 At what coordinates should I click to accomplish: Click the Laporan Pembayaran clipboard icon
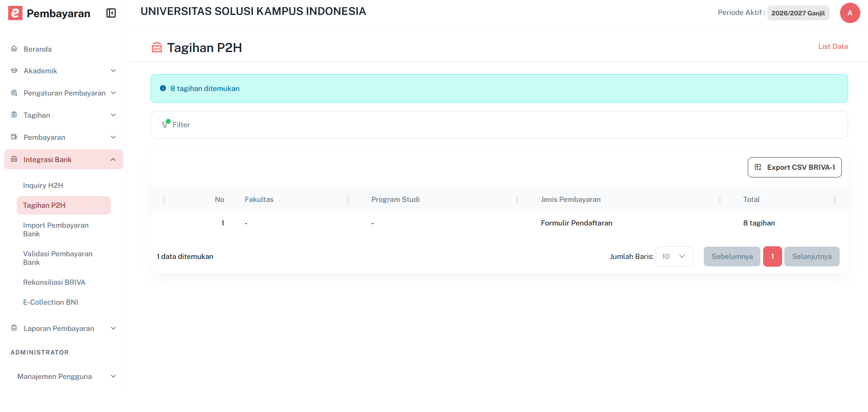[x=14, y=328]
